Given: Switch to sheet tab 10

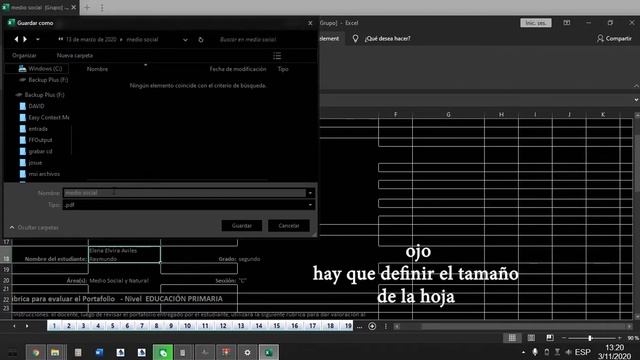Looking at the screenshot, I should (x=187, y=326).
